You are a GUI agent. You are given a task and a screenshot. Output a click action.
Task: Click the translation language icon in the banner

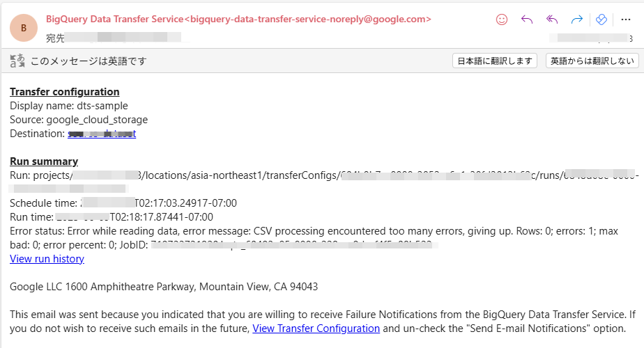point(17,61)
